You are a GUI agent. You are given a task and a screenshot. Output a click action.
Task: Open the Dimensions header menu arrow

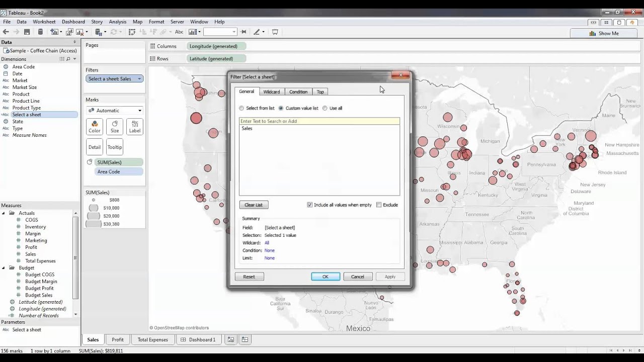click(74, 59)
